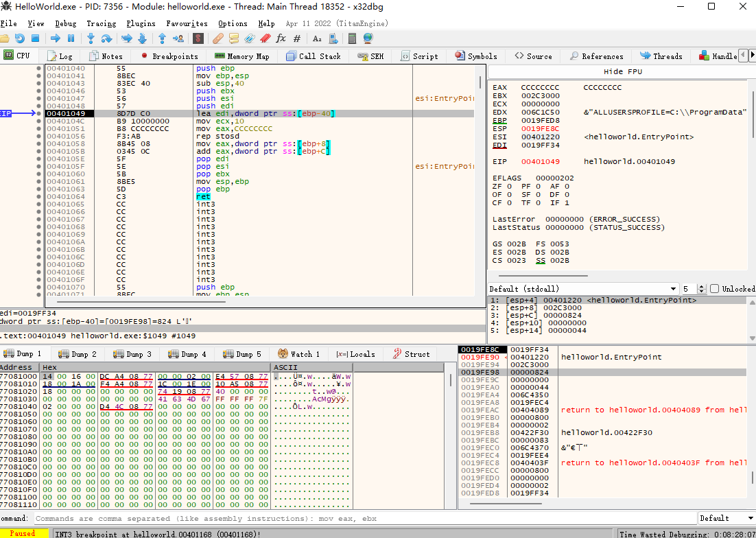Run the program with the arrow icon

coord(56,38)
